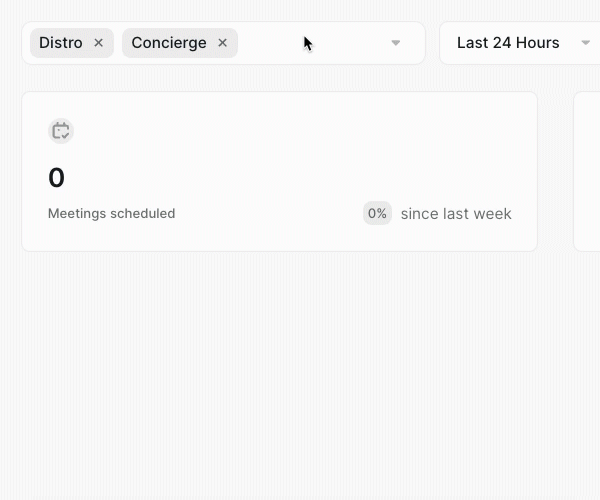Select the Meetings scheduled card
This screenshot has height=500, width=600.
click(x=280, y=171)
